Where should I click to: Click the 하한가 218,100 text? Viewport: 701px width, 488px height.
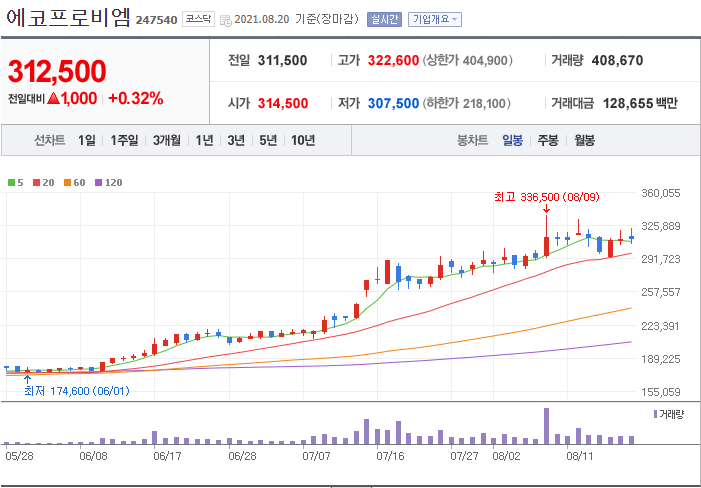coord(466,103)
